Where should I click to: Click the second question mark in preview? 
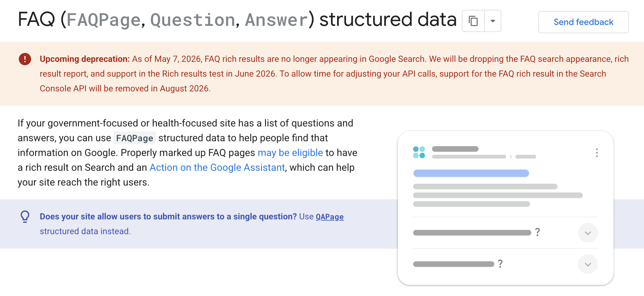[500, 264]
